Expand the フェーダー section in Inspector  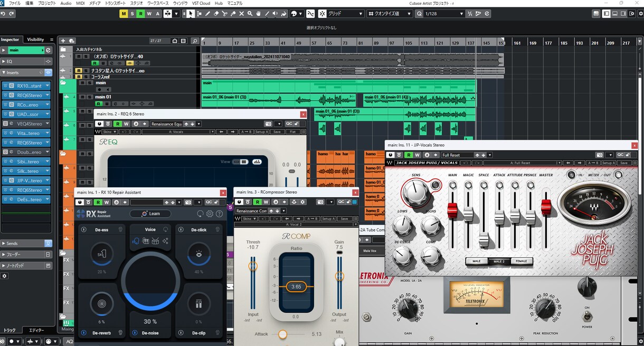pyautogui.click(x=26, y=254)
